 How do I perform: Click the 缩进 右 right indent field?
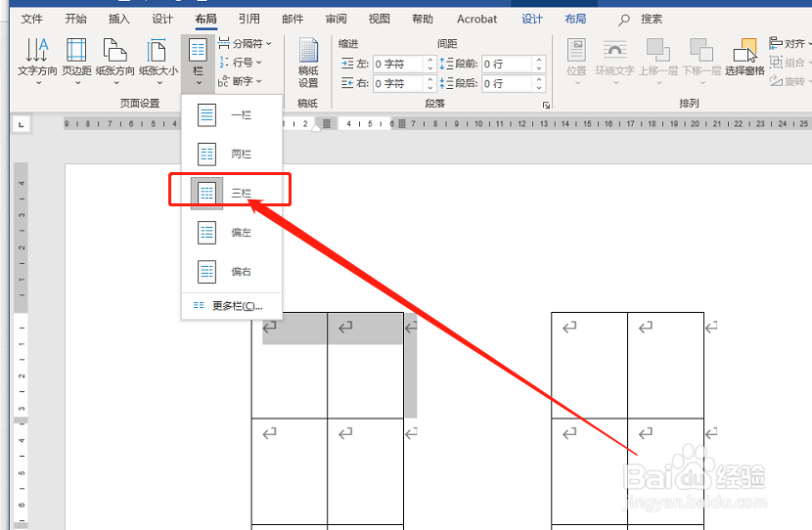399,83
